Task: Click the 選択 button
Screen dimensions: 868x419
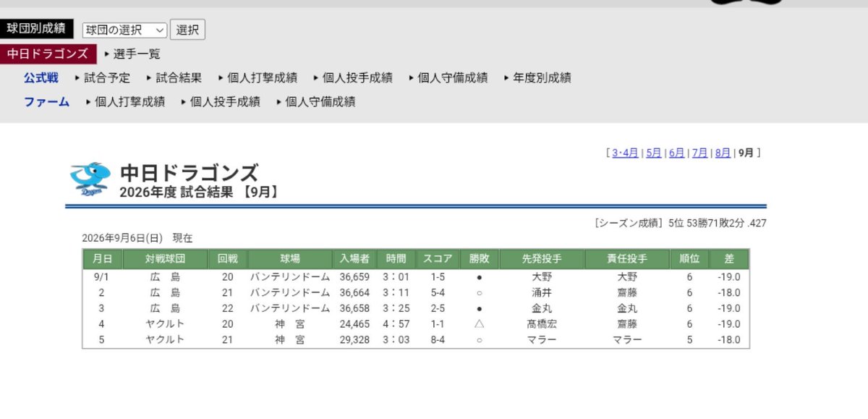Action: pos(187,30)
